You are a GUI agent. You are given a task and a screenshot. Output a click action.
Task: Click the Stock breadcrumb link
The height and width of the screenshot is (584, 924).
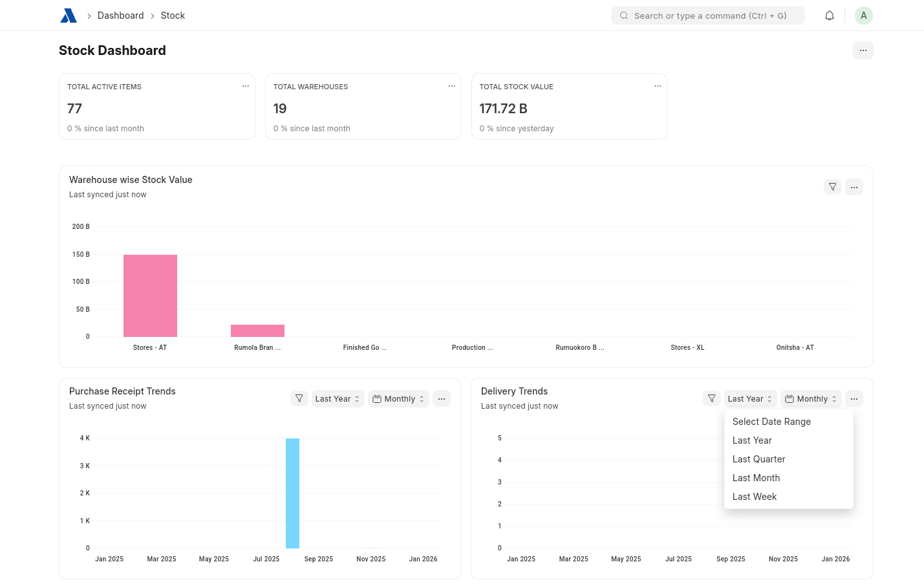[x=173, y=15]
